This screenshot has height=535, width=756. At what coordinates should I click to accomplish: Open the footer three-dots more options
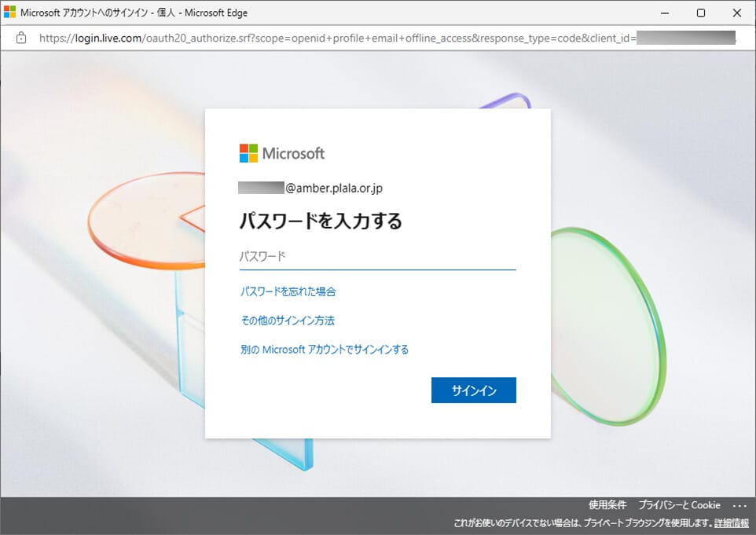739,506
